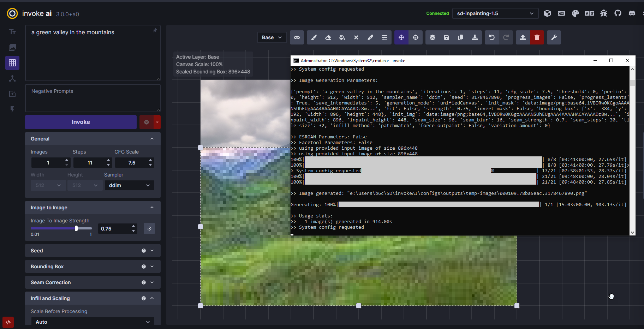Select the Eraser tool
The height and width of the screenshot is (329, 644).
(328, 37)
